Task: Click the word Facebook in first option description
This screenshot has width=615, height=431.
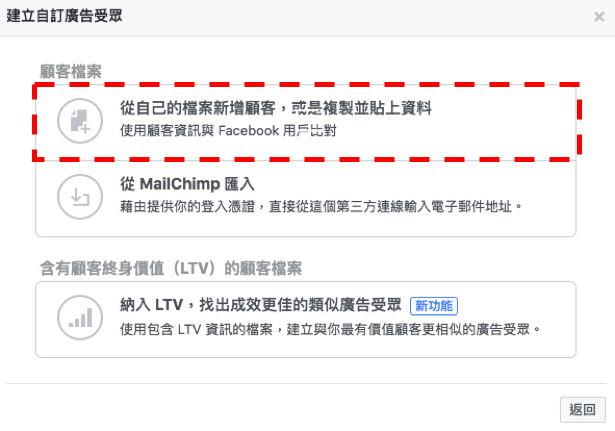Action: click(248, 131)
